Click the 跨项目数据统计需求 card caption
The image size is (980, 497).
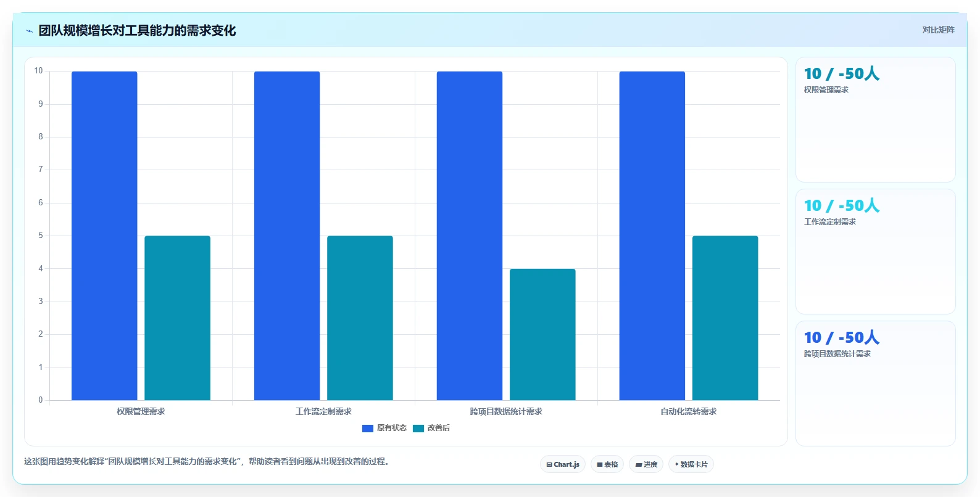click(837, 354)
